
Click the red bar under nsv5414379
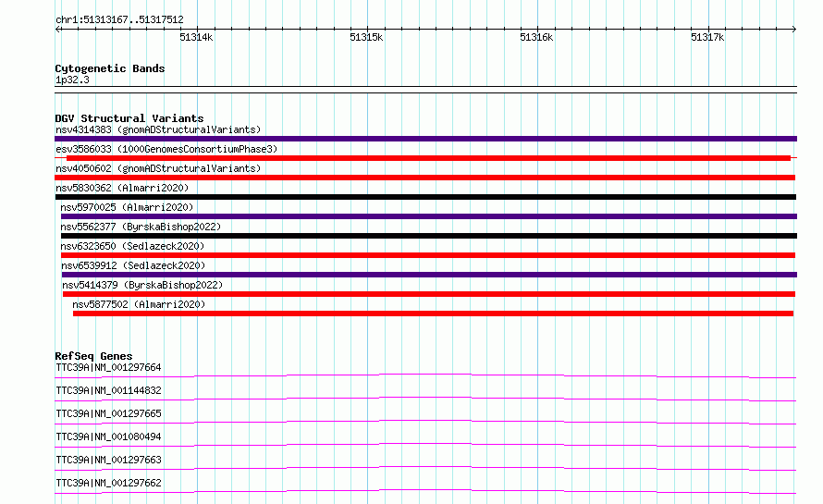click(x=429, y=294)
